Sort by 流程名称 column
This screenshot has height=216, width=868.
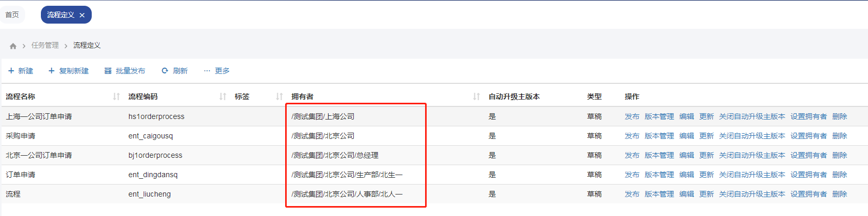pyautogui.click(x=116, y=96)
